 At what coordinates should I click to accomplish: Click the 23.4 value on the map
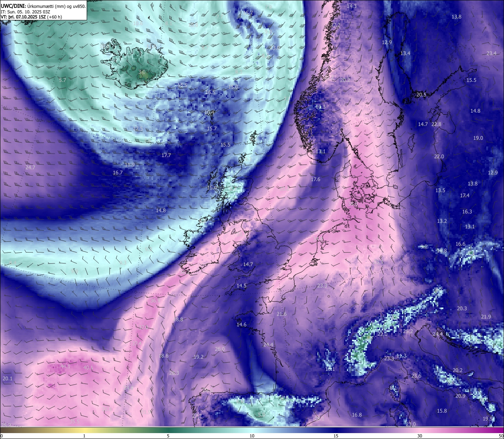click(x=491, y=53)
